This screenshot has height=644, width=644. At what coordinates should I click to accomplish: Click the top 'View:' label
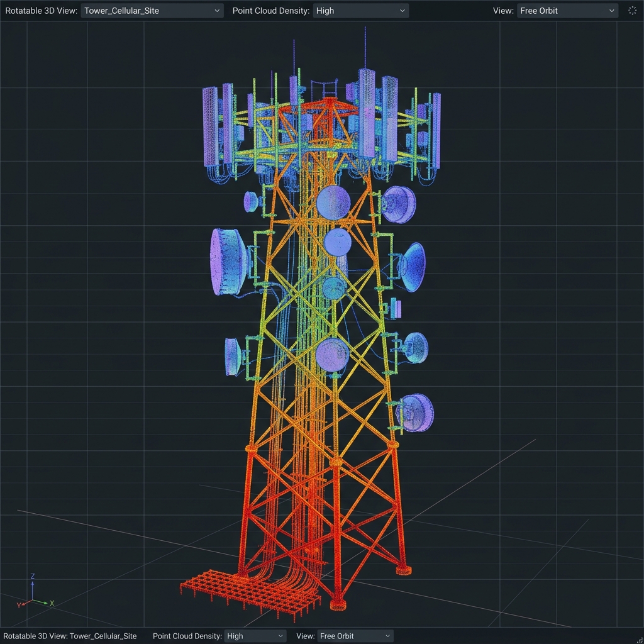(x=503, y=11)
